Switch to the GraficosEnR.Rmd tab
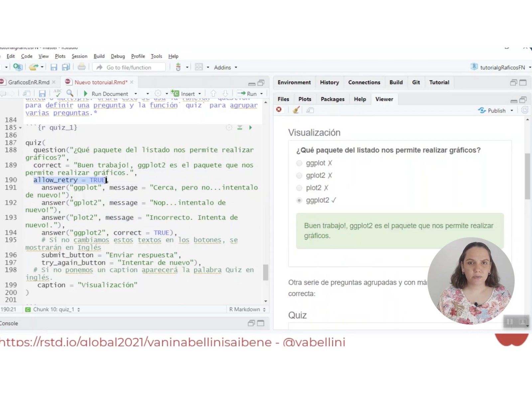The image size is (532, 399). pos(29,82)
